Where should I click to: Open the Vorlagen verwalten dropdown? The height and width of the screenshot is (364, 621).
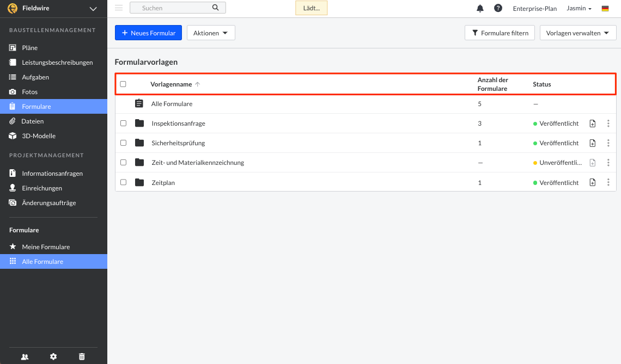[x=577, y=33]
